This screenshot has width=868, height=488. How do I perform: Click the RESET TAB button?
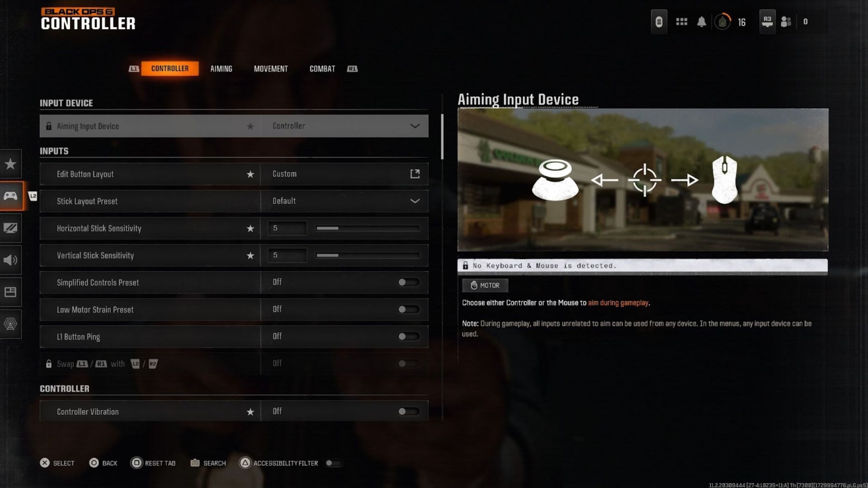[x=153, y=462]
